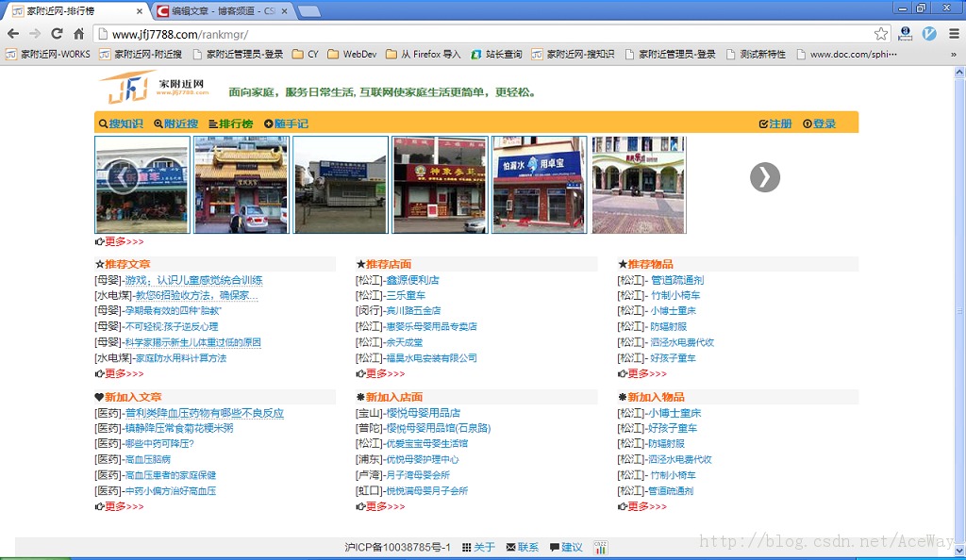
Task: Switch to the 编辑文章 博客频道 tab
Action: 222,11
